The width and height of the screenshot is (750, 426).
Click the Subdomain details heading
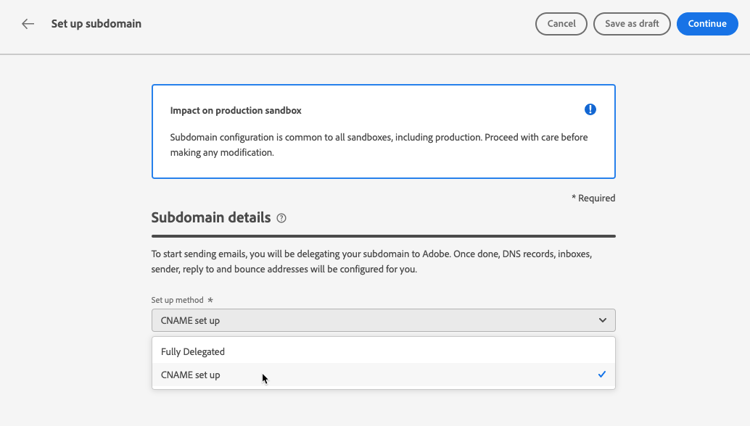pos(211,218)
